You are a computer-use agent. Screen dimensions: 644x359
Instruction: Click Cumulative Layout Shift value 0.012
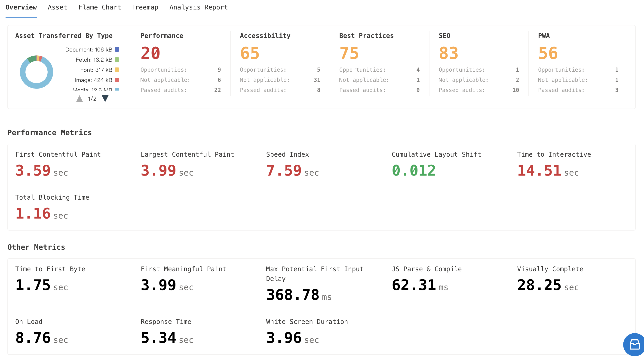pyautogui.click(x=414, y=171)
